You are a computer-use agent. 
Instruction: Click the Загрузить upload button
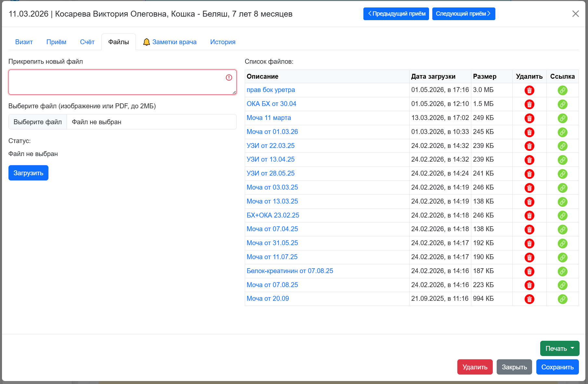point(28,173)
